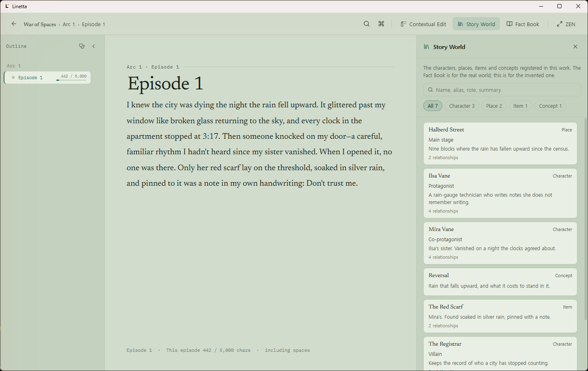Click the Linetta app icon in title bar
This screenshot has height=371, width=588.
tap(7, 6)
